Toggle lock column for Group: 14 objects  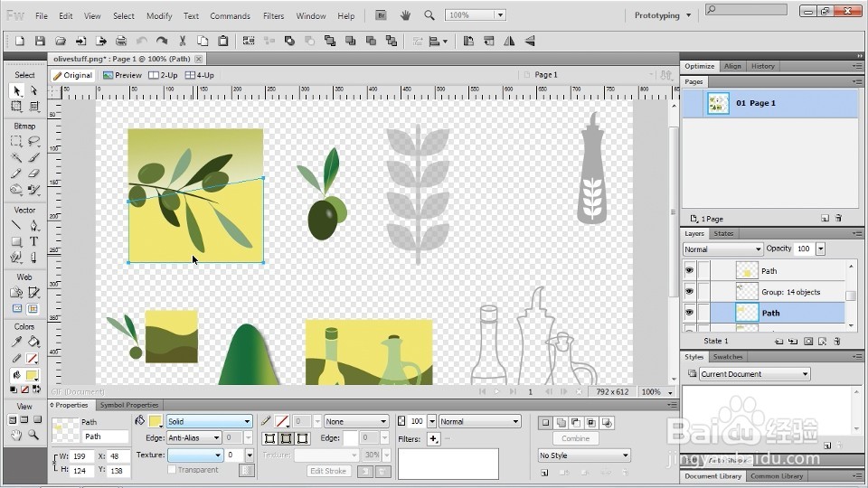pos(703,292)
